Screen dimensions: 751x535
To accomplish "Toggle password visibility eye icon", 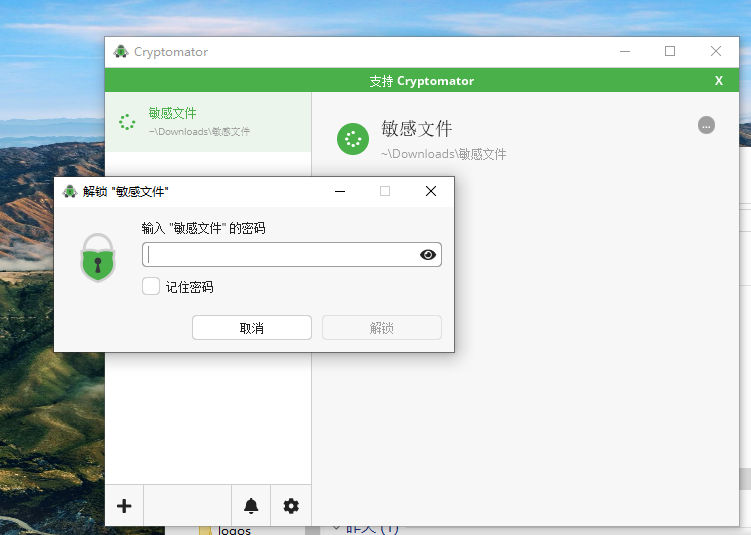I will (x=428, y=255).
